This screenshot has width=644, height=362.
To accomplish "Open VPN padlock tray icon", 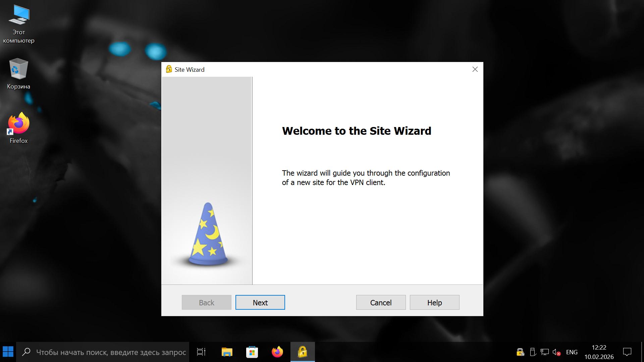I will click(x=520, y=352).
